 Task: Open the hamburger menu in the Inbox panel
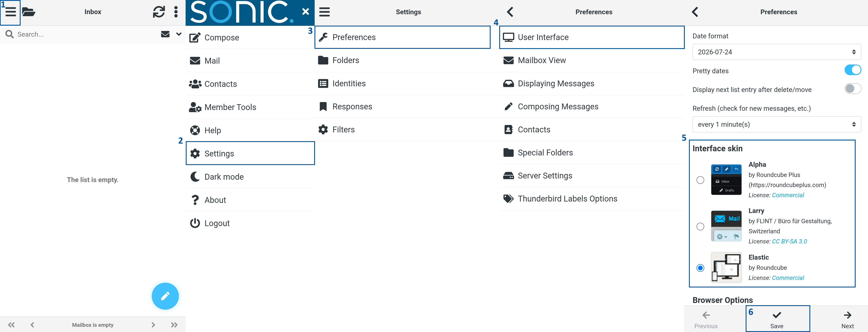pyautogui.click(x=10, y=12)
